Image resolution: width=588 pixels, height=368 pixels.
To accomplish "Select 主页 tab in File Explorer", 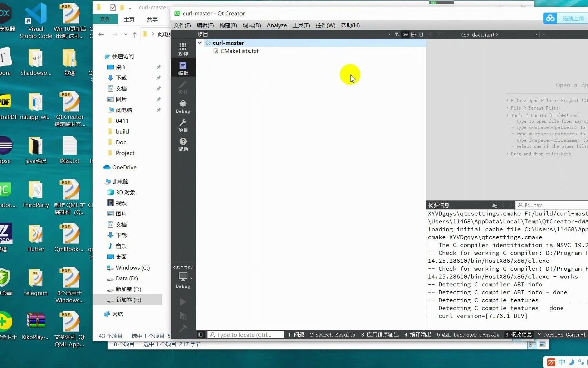I will click(x=129, y=19).
